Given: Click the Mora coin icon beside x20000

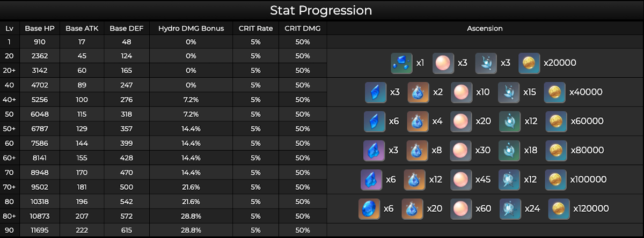Looking at the screenshot, I should pyautogui.click(x=530, y=63).
